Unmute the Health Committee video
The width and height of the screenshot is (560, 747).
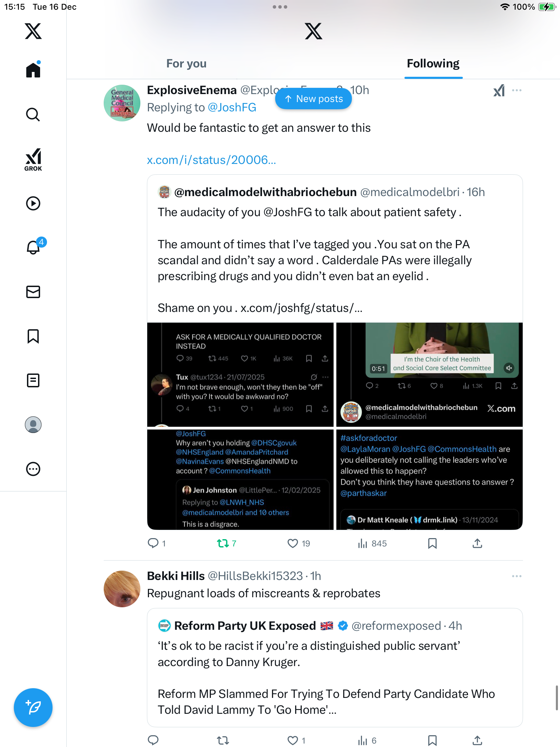pyautogui.click(x=509, y=368)
